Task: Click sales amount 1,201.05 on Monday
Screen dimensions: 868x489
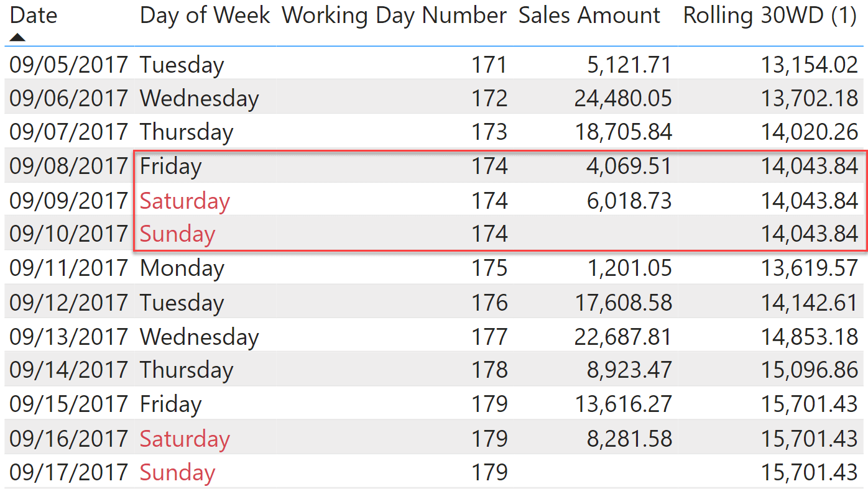Action: (x=629, y=268)
